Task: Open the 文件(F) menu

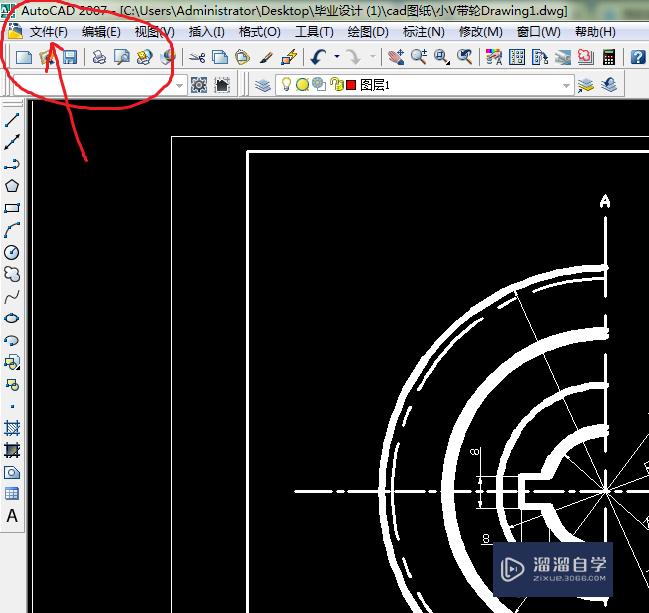Action: coord(48,32)
